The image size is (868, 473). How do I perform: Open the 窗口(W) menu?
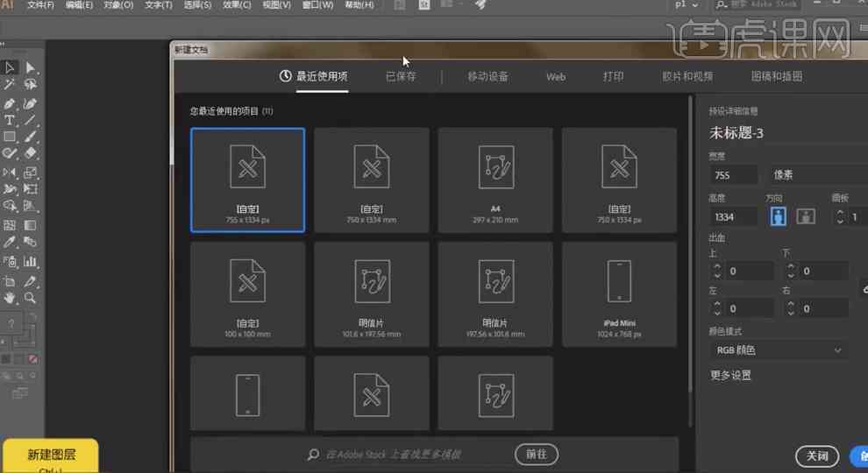[317, 5]
